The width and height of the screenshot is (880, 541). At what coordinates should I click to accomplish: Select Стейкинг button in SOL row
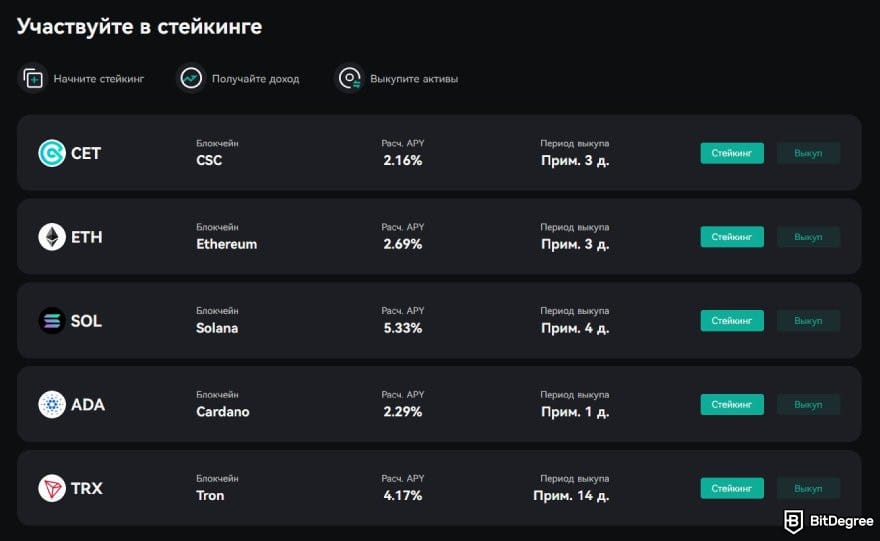[x=732, y=320]
